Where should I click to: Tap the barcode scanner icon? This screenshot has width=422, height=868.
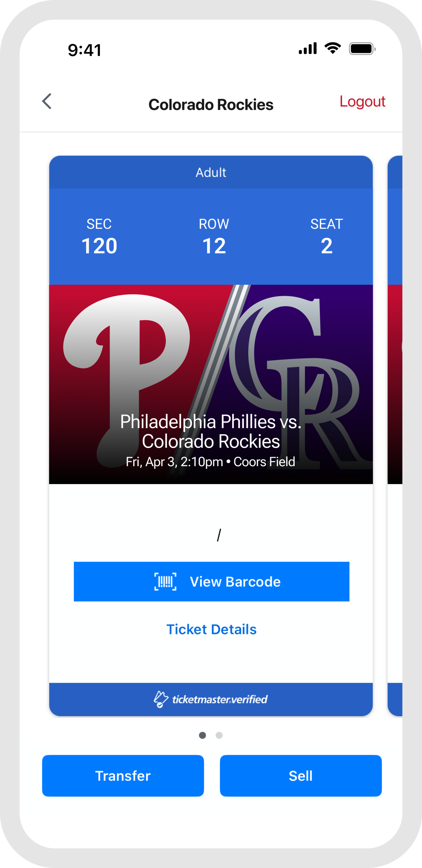click(x=165, y=582)
